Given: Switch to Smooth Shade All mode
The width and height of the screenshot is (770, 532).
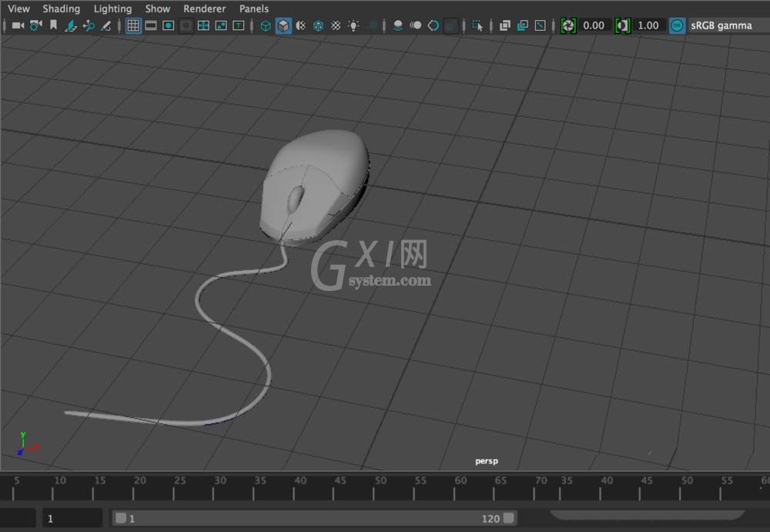Looking at the screenshot, I should tap(283, 25).
